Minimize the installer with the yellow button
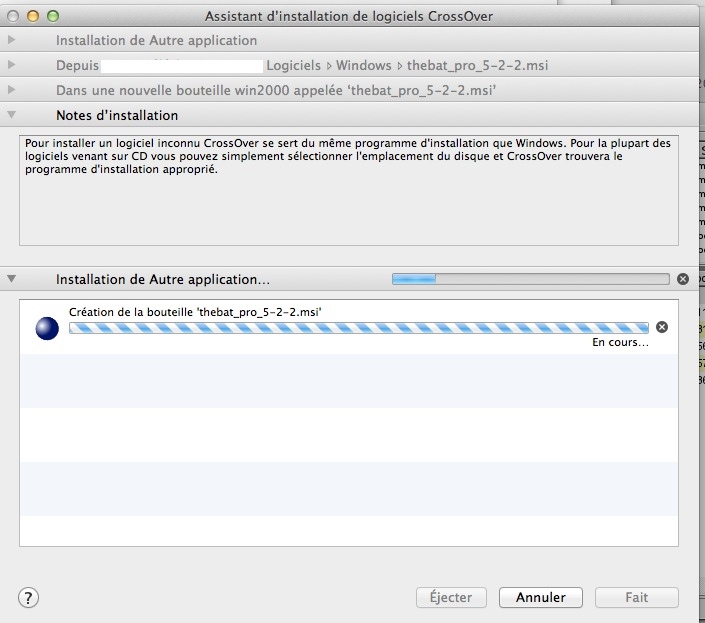The image size is (705, 623). [33, 16]
